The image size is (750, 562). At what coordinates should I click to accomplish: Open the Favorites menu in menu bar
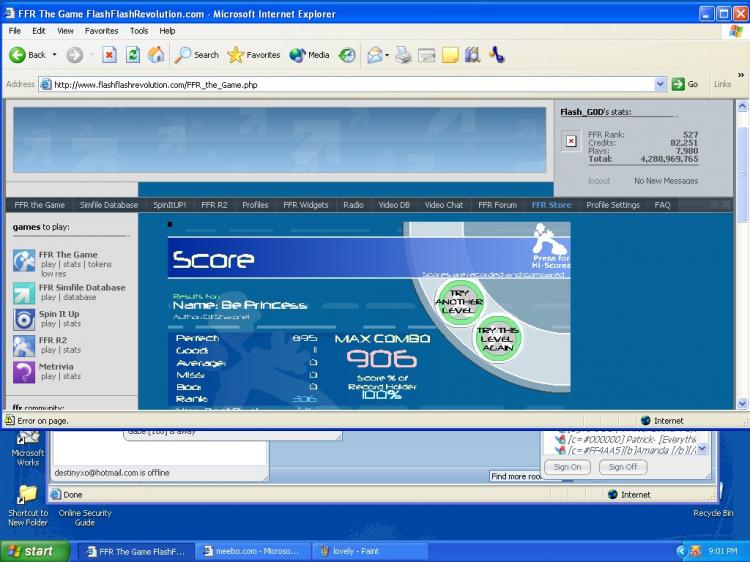[101, 31]
